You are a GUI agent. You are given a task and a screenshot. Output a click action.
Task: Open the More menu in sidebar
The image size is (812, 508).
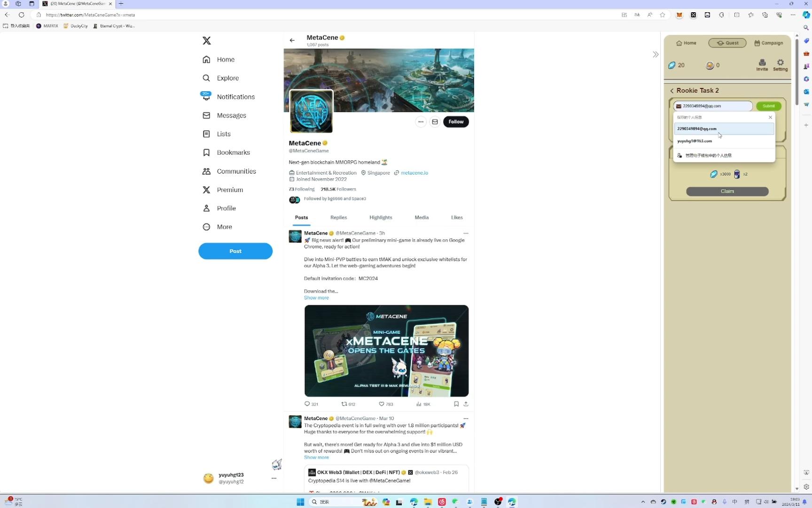point(217,227)
